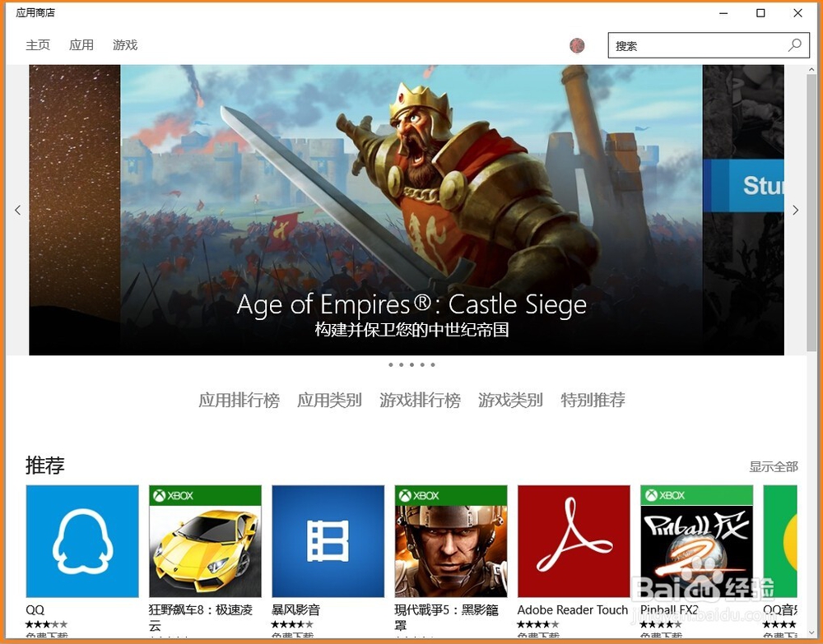Show the previous banner slide
The width and height of the screenshot is (823, 644).
(18, 211)
